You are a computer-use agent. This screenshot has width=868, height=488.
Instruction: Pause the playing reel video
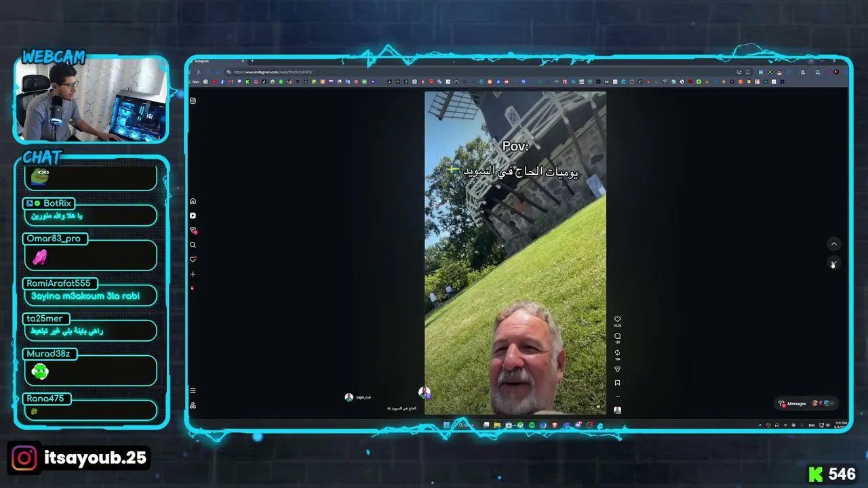(515, 253)
